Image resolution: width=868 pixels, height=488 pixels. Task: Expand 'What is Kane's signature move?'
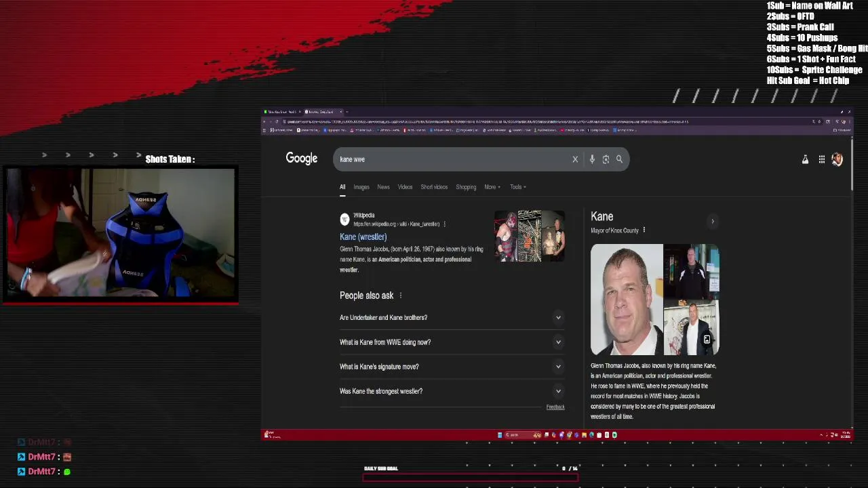click(x=451, y=367)
